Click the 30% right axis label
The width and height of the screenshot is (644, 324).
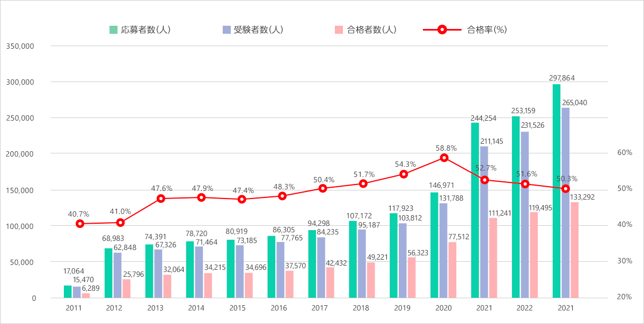tap(625, 261)
